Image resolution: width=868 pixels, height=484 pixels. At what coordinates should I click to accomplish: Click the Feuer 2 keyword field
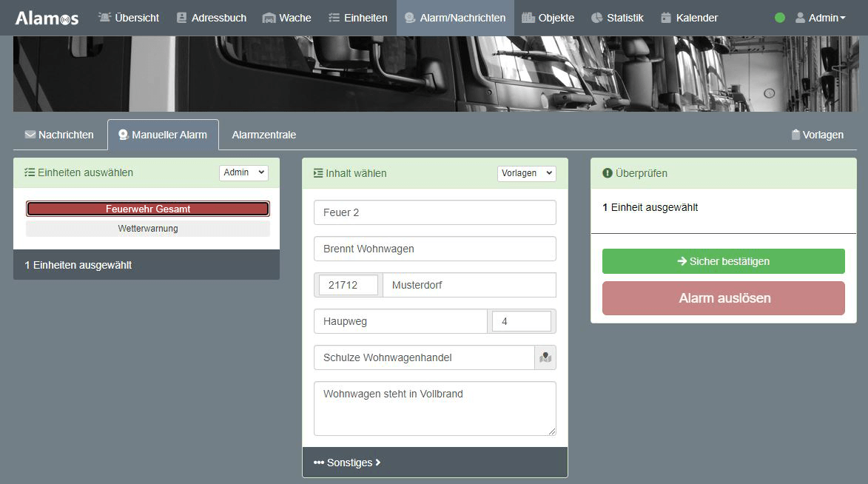435,212
